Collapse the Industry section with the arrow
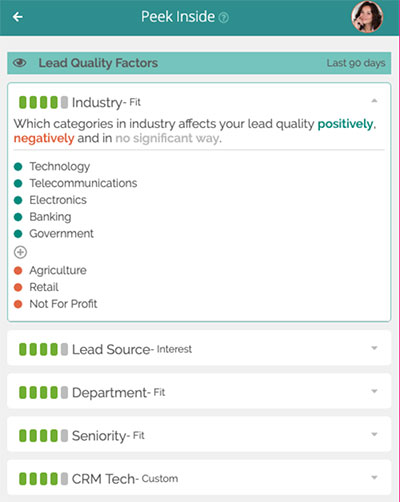The height and width of the screenshot is (502, 400). pyautogui.click(x=374, y=101)
